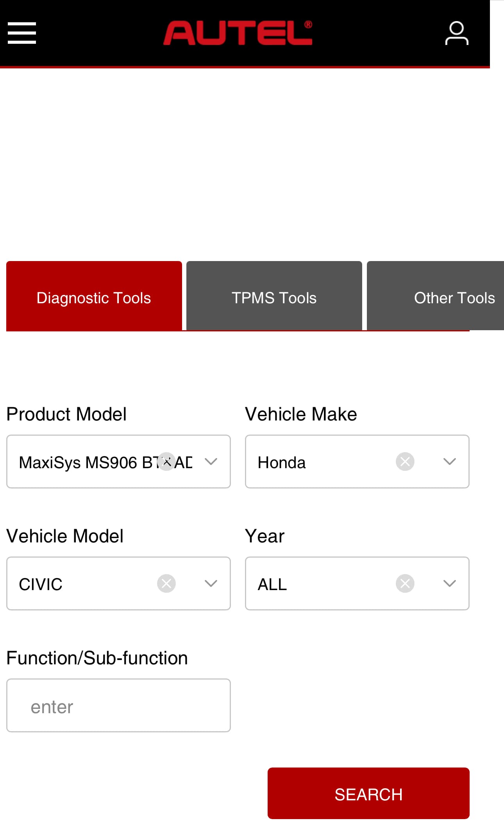Expand the Year dropdown arrow
Screen dimensions: 504x832
450,583
